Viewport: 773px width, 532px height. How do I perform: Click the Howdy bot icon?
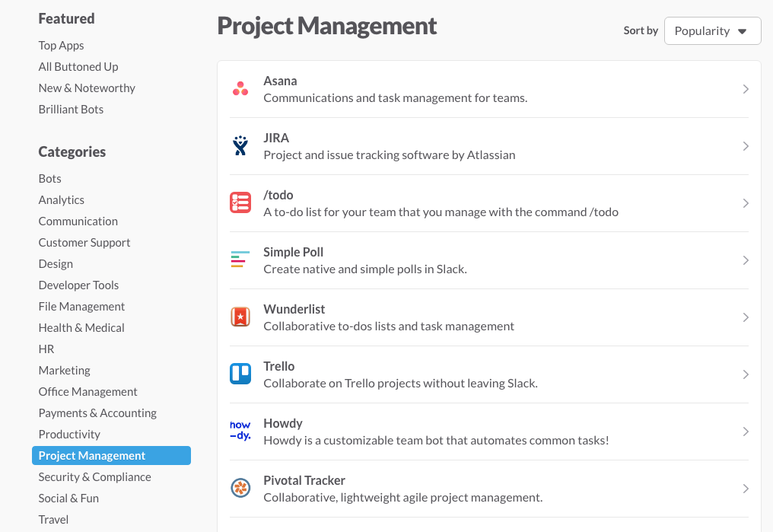[240, 431]
